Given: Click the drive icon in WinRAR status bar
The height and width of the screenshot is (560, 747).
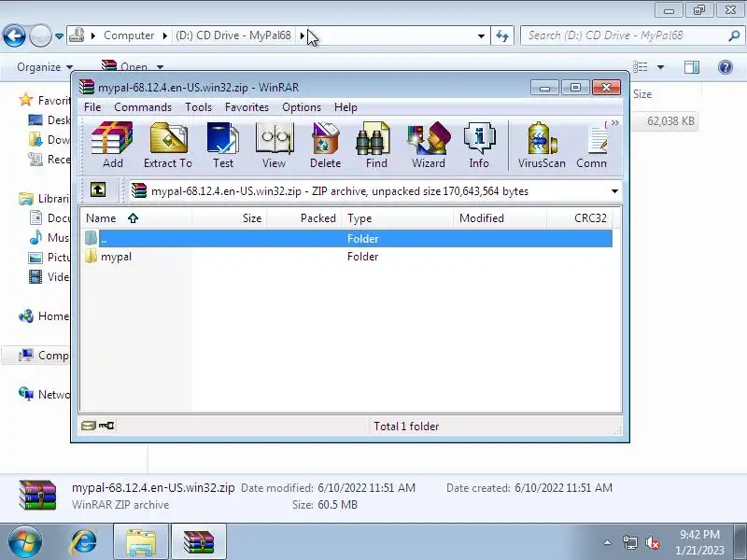Looking at the screenshot, I should (x=88, y=426).
